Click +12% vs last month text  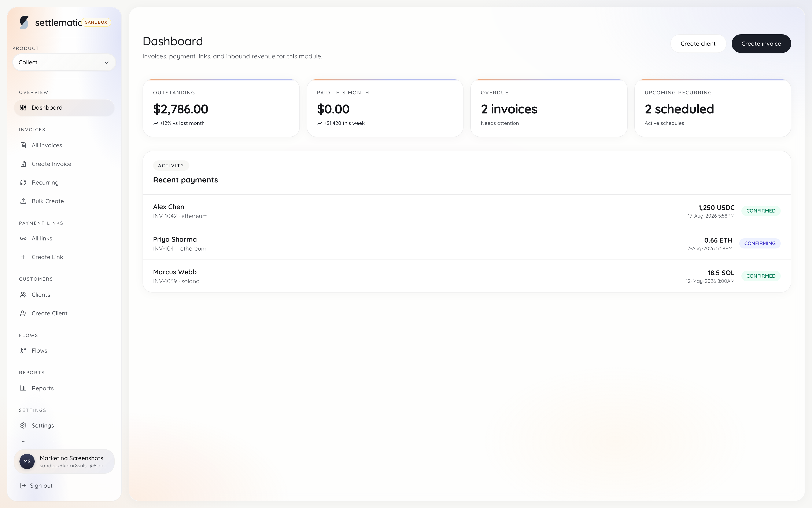click(x=182, y=123)
